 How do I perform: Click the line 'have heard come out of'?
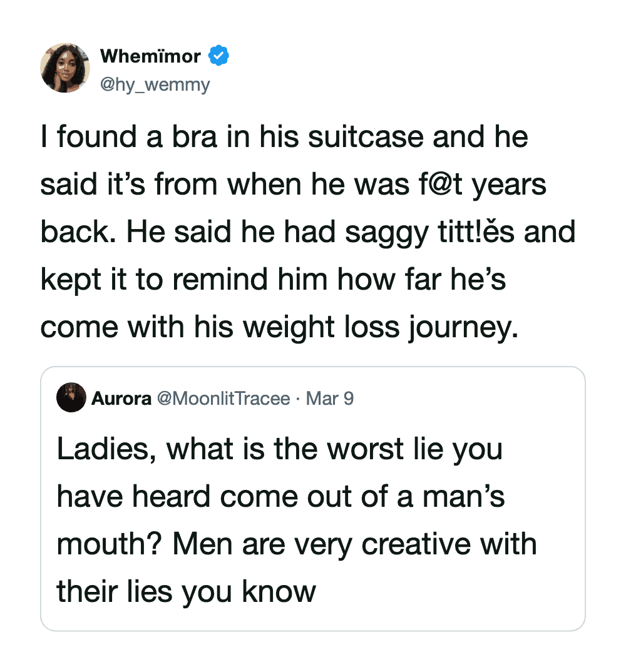(281, 496)
